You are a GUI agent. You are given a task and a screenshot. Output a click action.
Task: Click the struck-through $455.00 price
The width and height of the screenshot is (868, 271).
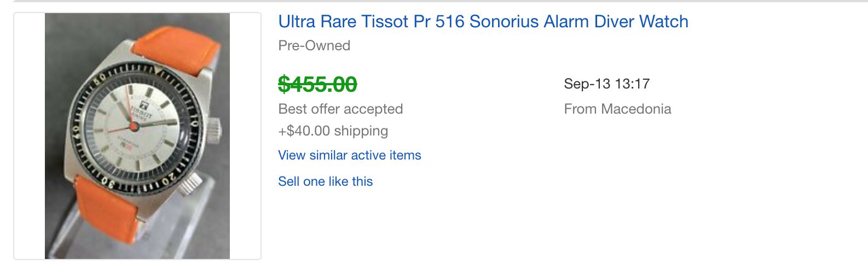317,84
